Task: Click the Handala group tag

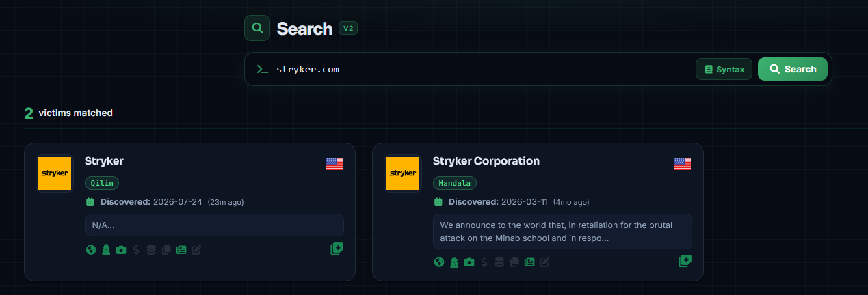Action: (x=455, y=183)
